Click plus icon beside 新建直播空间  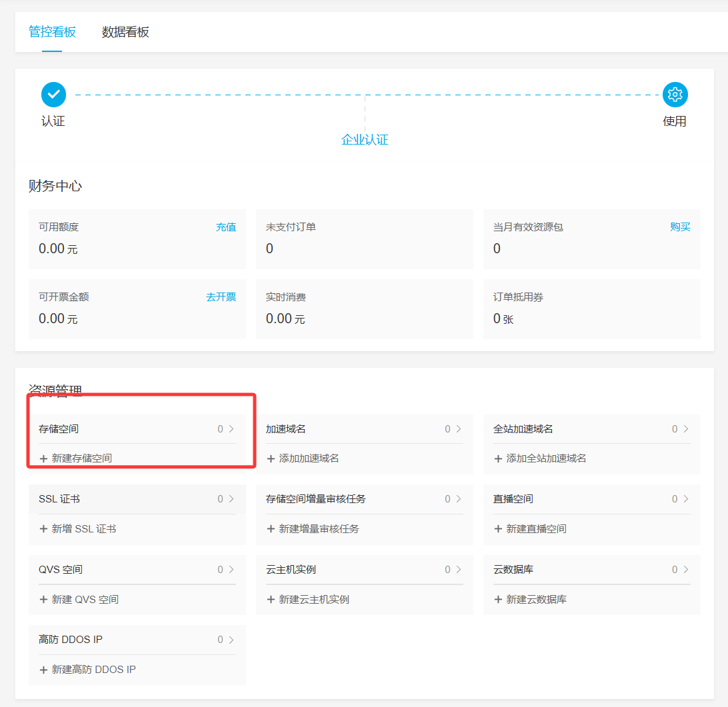tap(498, 528)
